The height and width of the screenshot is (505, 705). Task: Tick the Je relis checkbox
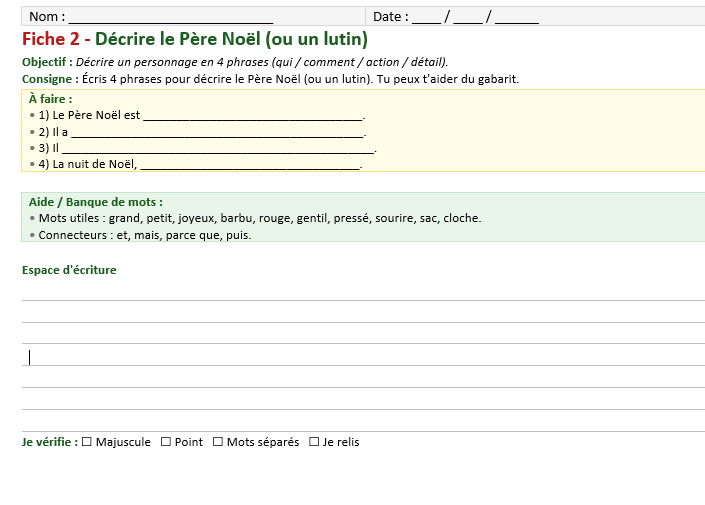tap(314, 442)
